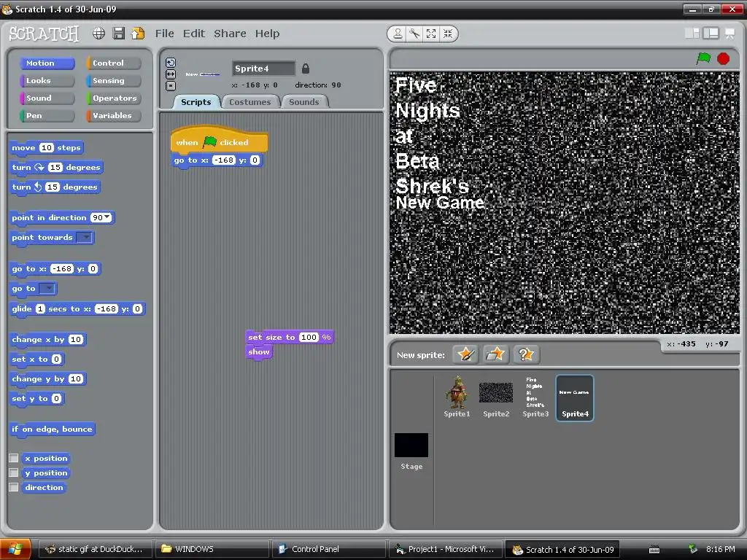Open Windows Start button
The height and width of the screenshot is (560, 747).
[15, 549]
